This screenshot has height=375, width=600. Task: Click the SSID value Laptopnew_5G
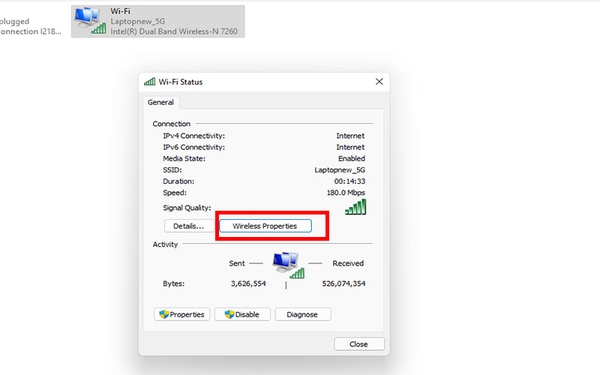339,170
